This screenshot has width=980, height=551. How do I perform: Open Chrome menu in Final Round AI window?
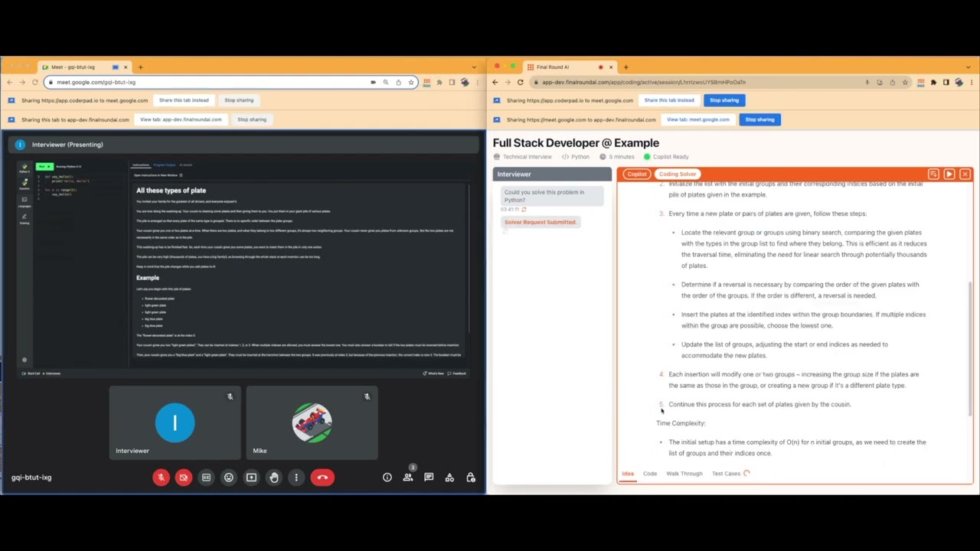(x=970, y=82)
